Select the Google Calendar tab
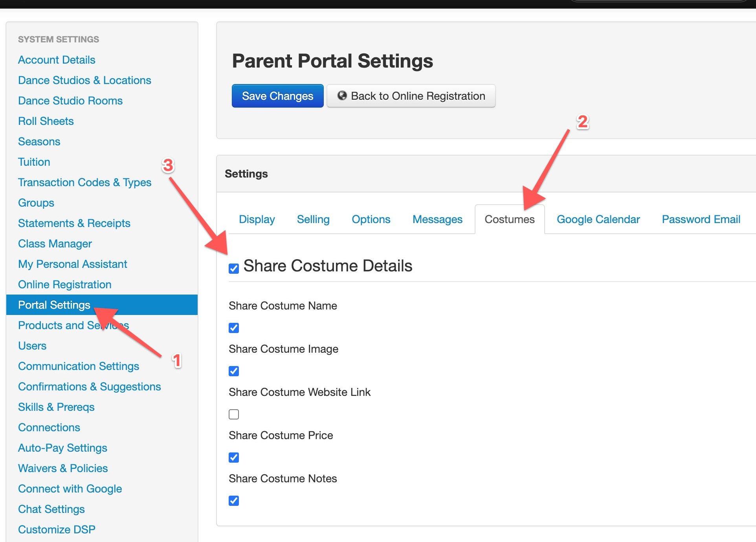This screenshot has width=756, height=542. (598, 219)
